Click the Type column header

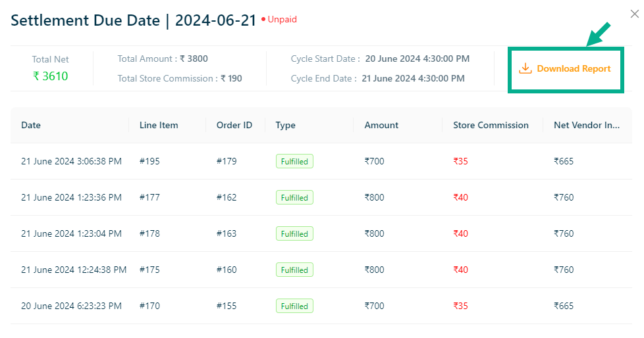click(285, 125)
